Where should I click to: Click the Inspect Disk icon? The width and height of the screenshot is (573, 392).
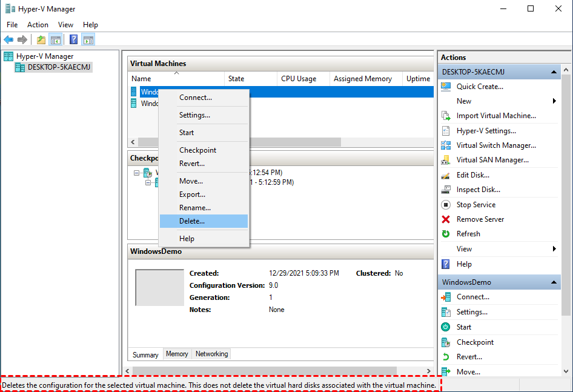[446, 190]
